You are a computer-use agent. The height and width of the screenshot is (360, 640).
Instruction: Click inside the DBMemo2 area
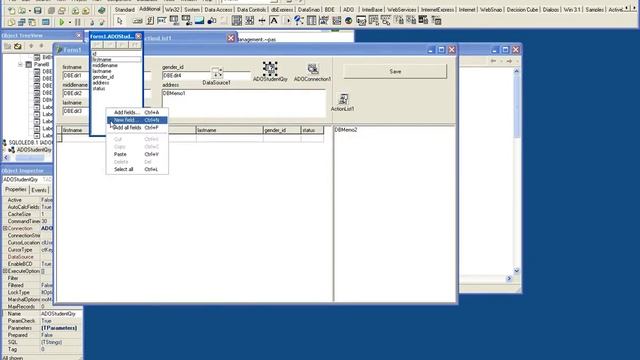[x=394, y=213]
